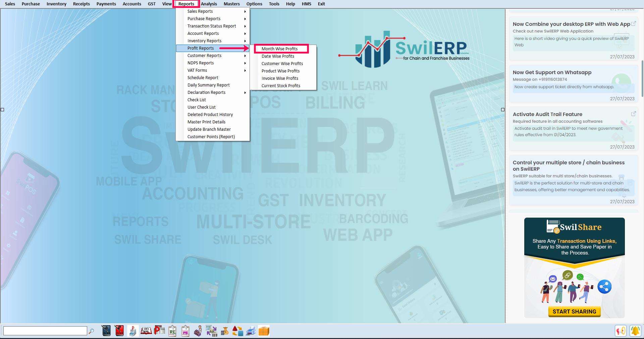Image resolution: width=644 pixels, height=339 pixels.
Task: Click the Exit menu item
Action: click(x=321, y=4)
